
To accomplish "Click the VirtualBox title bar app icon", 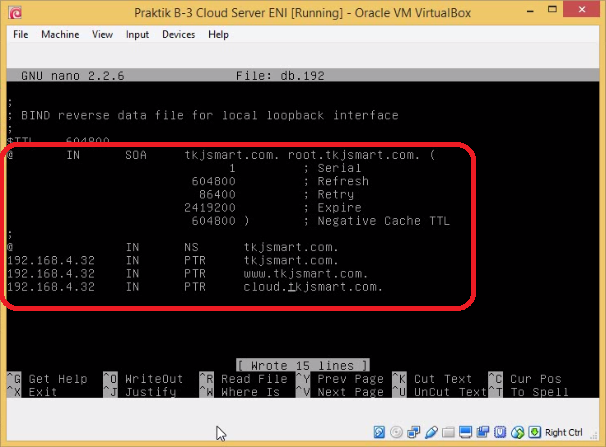I will [15, 13].
